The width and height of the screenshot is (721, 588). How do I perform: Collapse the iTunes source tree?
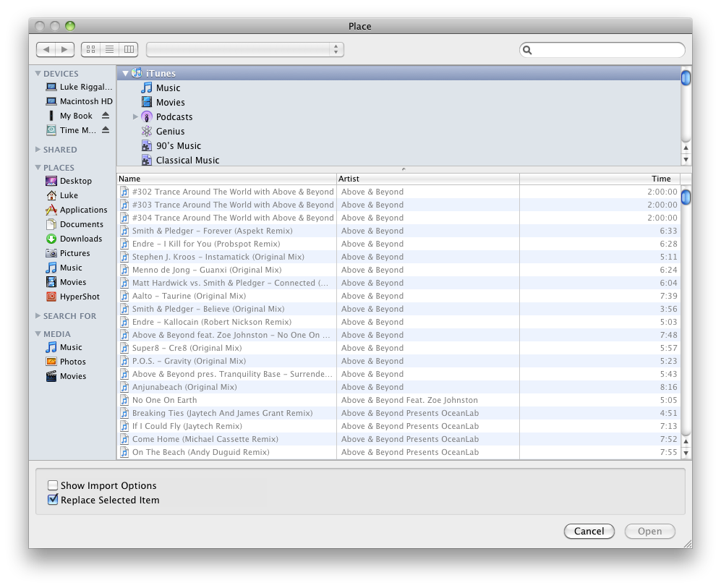point(125,73)
